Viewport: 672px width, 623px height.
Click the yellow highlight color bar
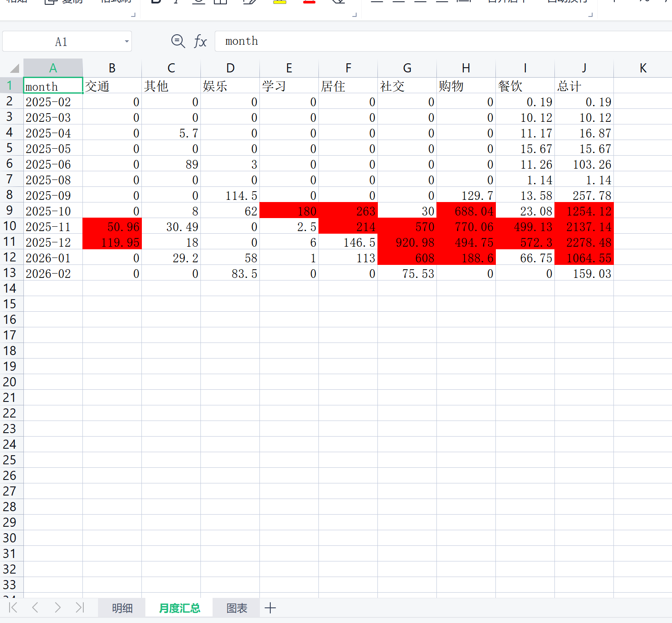280,2
